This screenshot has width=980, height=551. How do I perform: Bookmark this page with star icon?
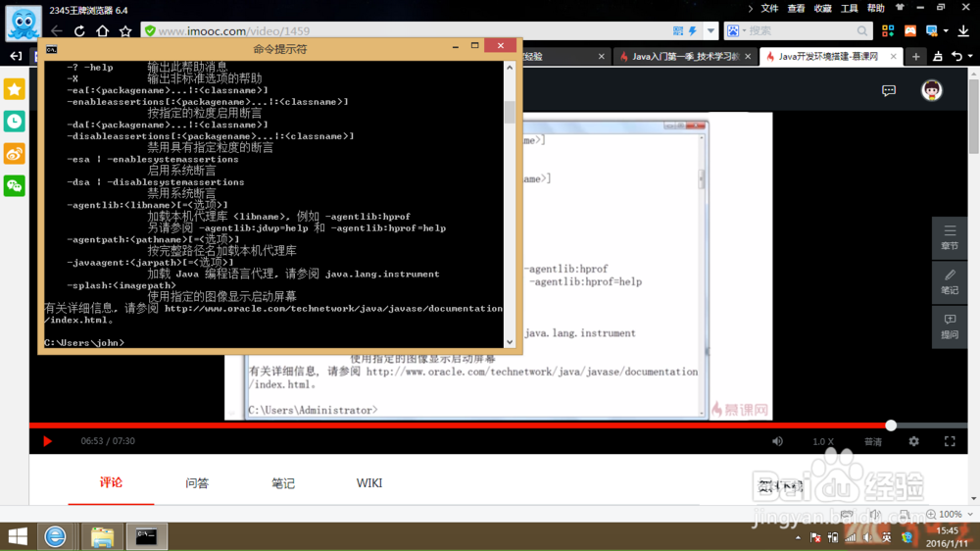[125, 30]
